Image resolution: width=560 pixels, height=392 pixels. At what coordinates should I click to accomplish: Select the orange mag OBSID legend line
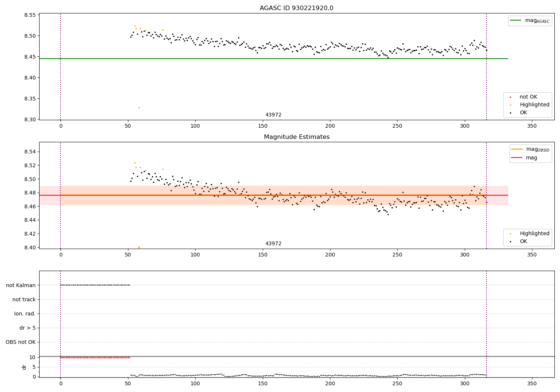pos(517,149)
